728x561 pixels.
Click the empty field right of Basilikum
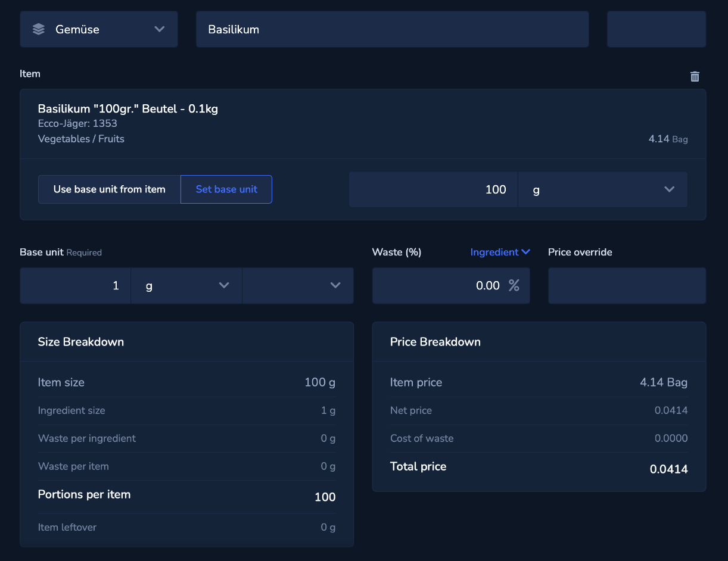pyautogui.click(x=657, y=29)
